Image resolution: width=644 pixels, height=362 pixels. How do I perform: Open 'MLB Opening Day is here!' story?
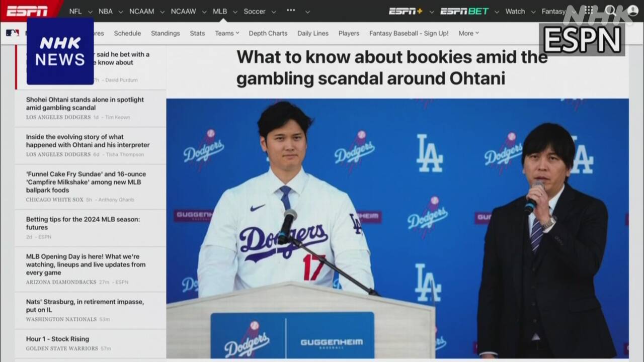click(86, 264)
